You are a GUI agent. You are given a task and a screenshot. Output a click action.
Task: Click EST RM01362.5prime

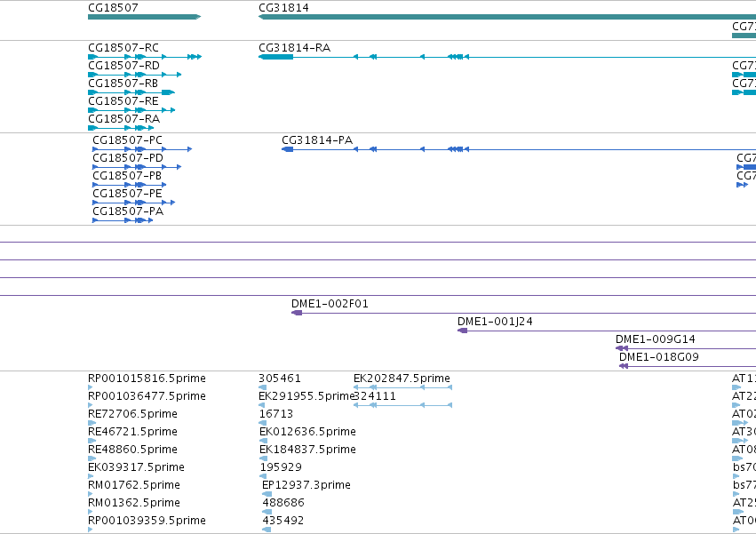click(134, 504)
